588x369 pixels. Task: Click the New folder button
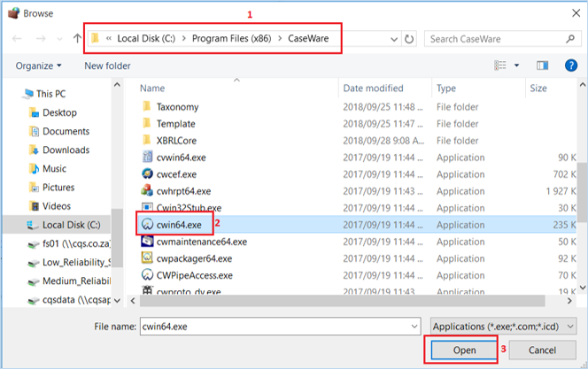110,65
